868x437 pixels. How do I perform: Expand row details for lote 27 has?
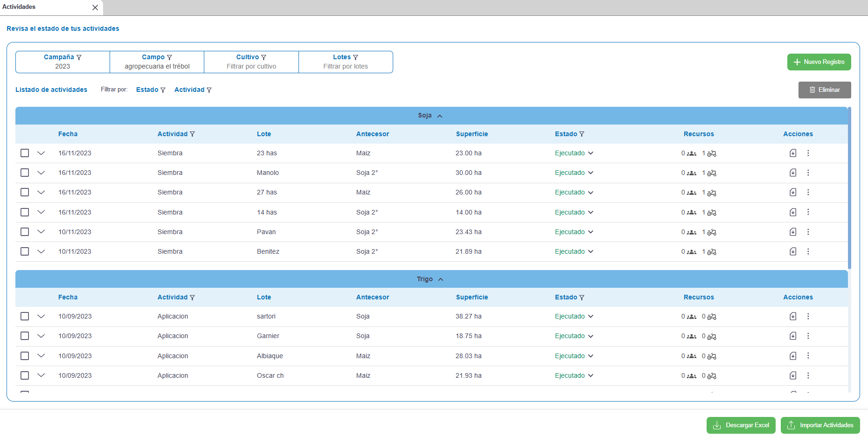[x=41, y=192]
